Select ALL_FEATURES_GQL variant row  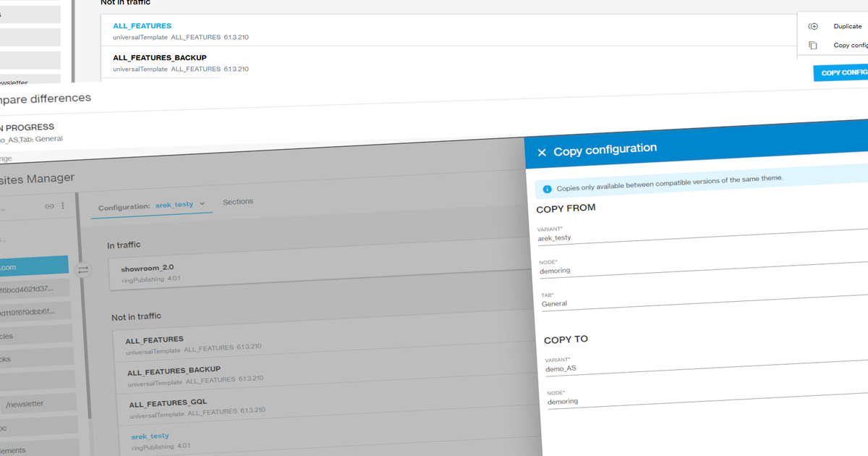point(168,402)
